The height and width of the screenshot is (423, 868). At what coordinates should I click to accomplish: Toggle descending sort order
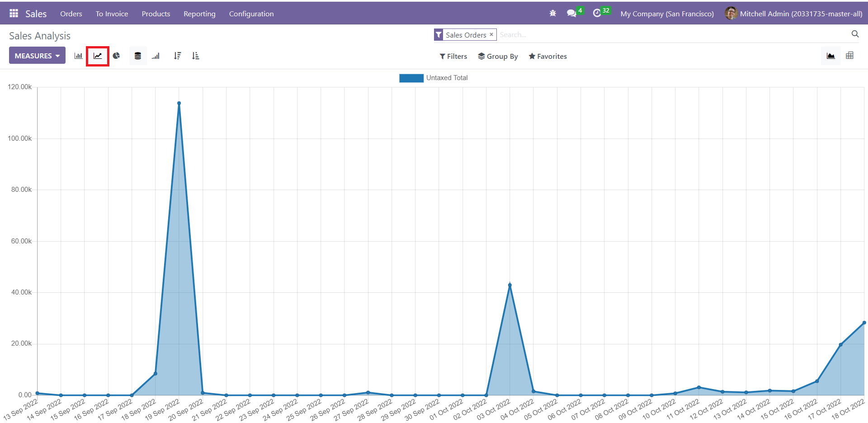pyautogui.click(x=177, y=56)
